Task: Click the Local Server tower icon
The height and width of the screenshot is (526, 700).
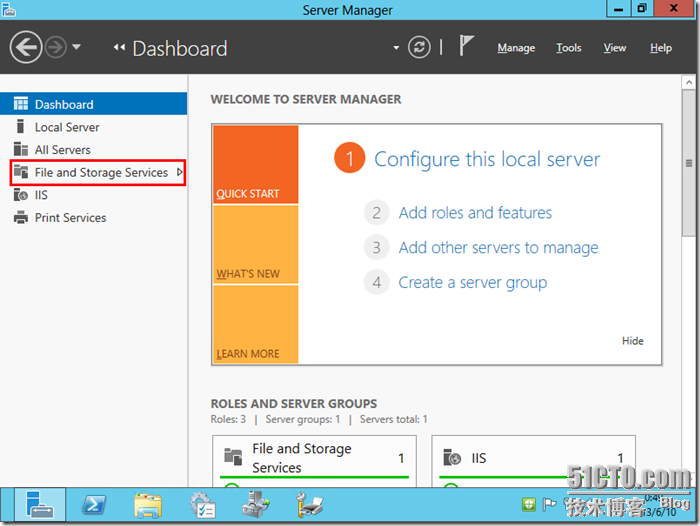Action: pyautogui.click(x=20, y=126)
